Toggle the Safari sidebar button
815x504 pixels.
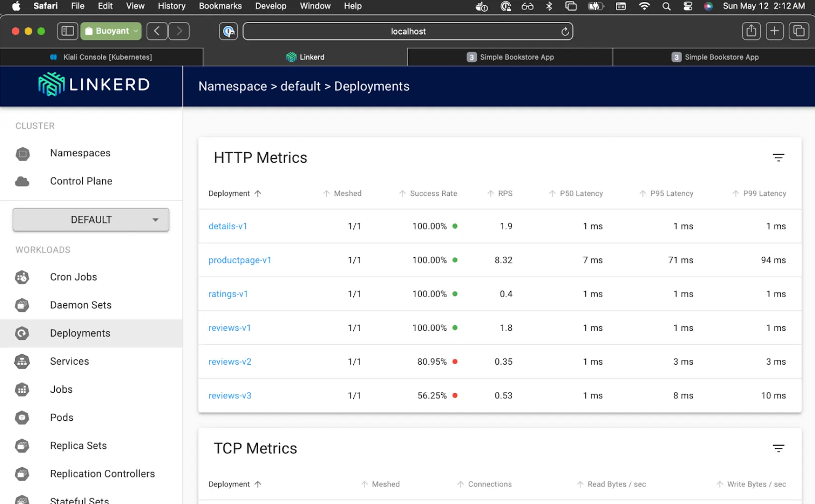[68, 31]
